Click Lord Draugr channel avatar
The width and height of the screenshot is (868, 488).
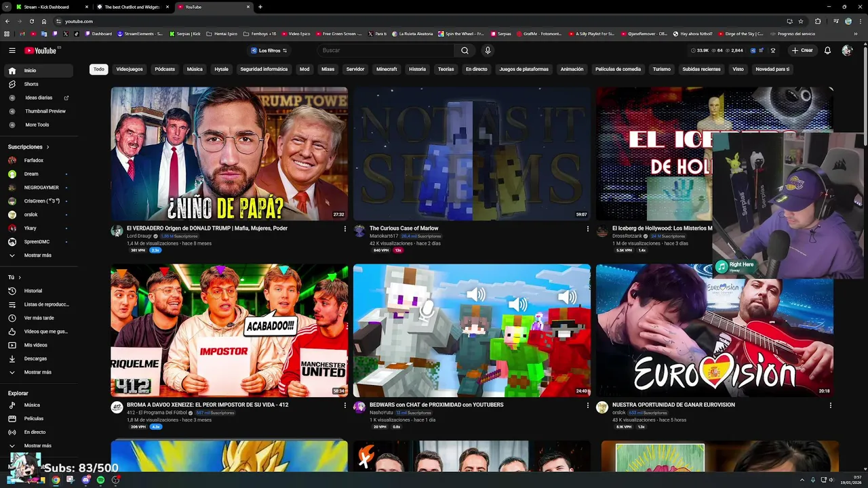(117, 231)
